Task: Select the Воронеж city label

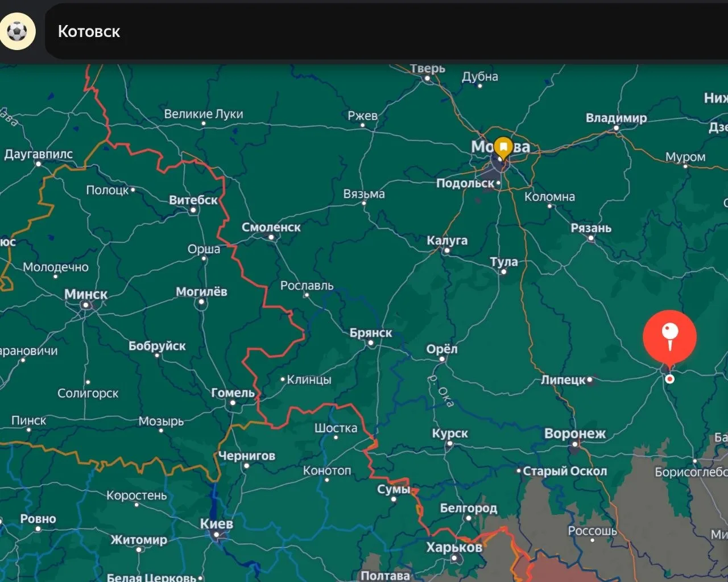Action: (575, 434)
